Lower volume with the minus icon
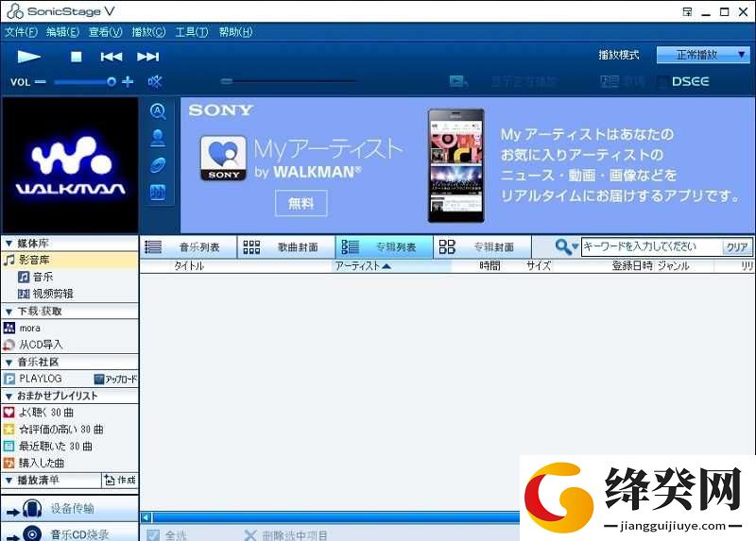The image size is (756, 541). [x=41, y=82]
